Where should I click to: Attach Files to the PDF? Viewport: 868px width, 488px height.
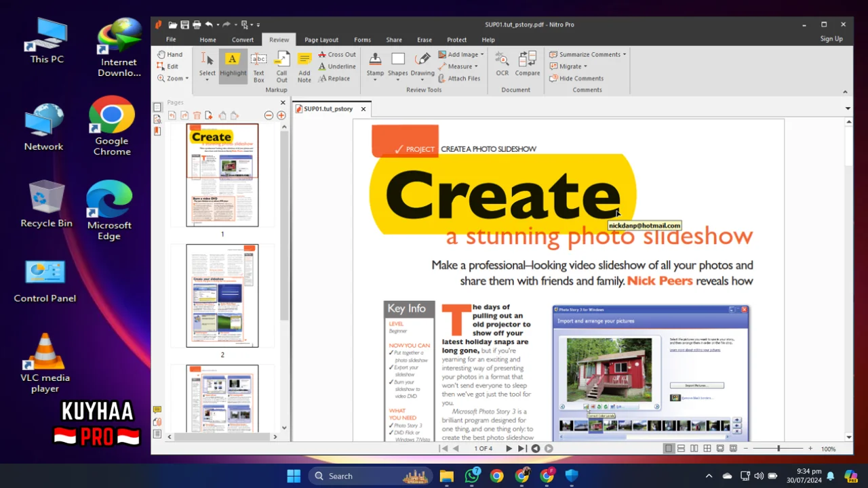(458, 79)
